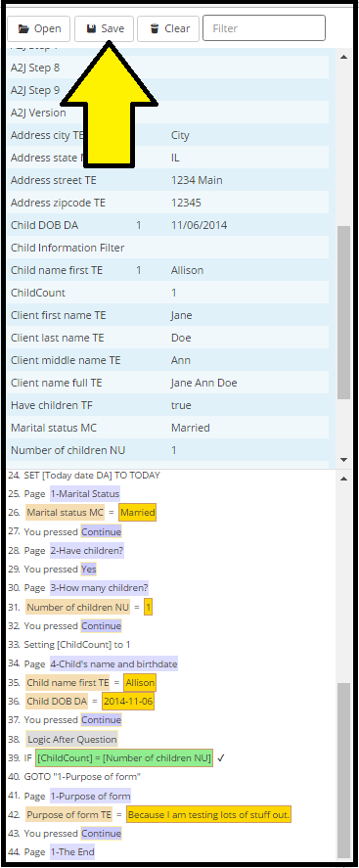
Task: Click the trace log scroll-up arrow
Action: click(x=343, y=479)
